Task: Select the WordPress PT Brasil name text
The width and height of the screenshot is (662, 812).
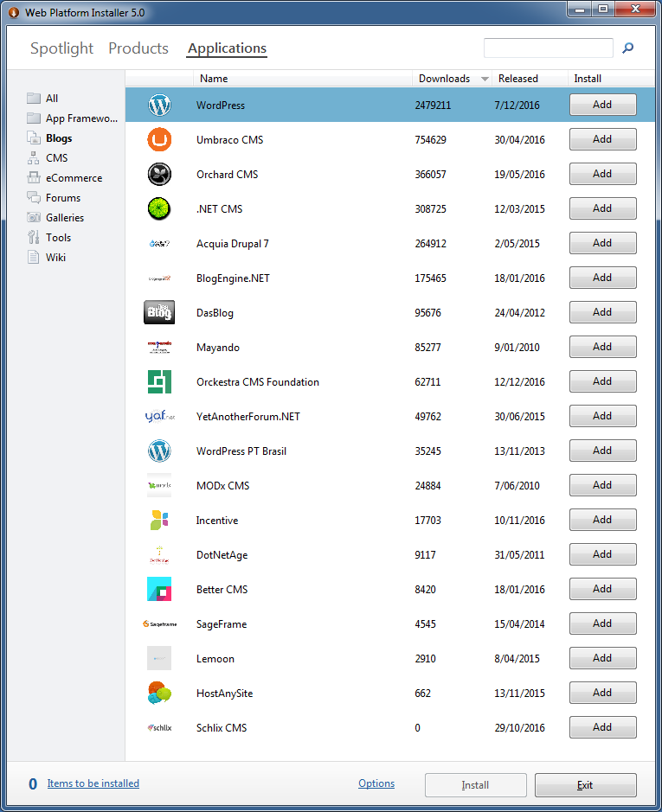Action: 241,451
